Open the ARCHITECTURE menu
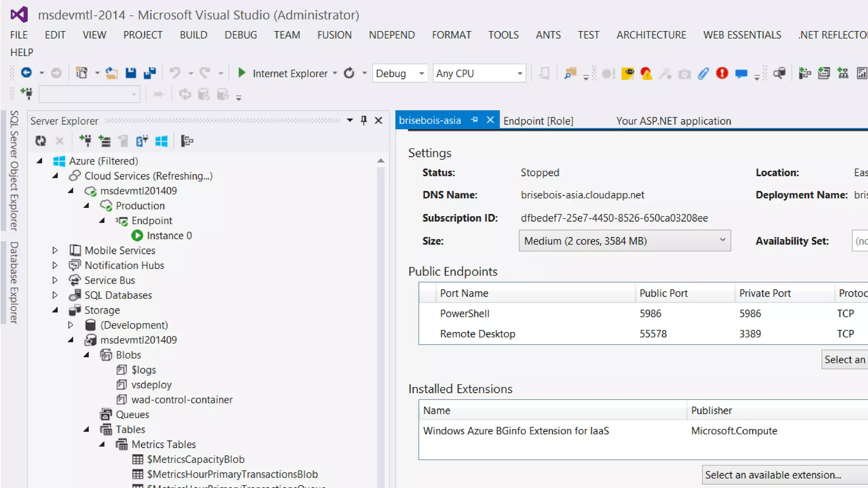The image size is (868, 488). [x=651, y=35]
